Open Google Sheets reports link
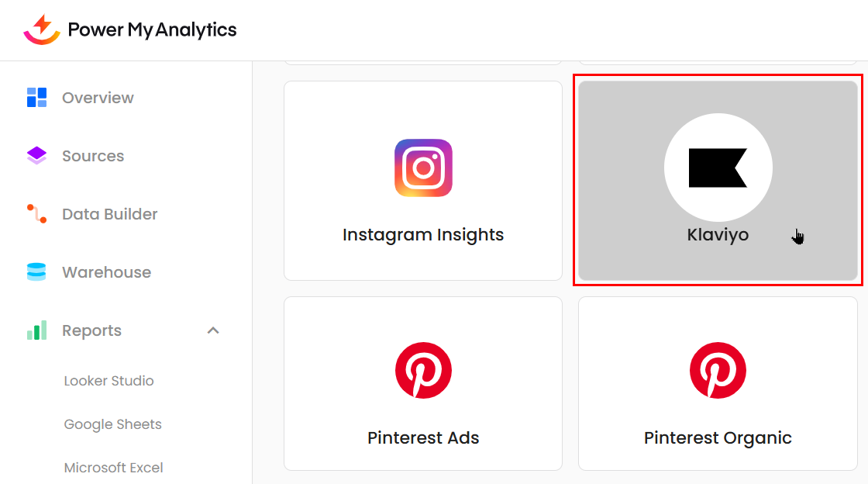 tap(112, 424)
